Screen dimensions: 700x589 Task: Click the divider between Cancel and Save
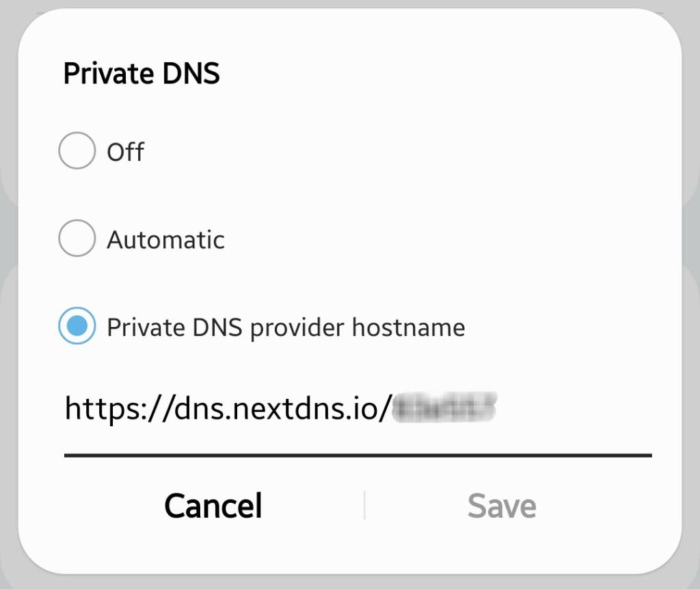tap(364, 505)
